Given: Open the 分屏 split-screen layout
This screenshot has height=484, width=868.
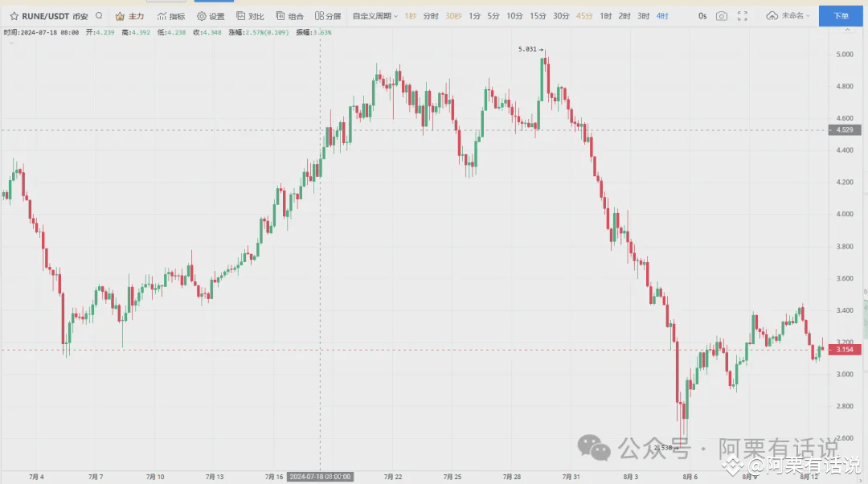Looking at the screenshot, I should pyautogui.click(x=328, y=16).
